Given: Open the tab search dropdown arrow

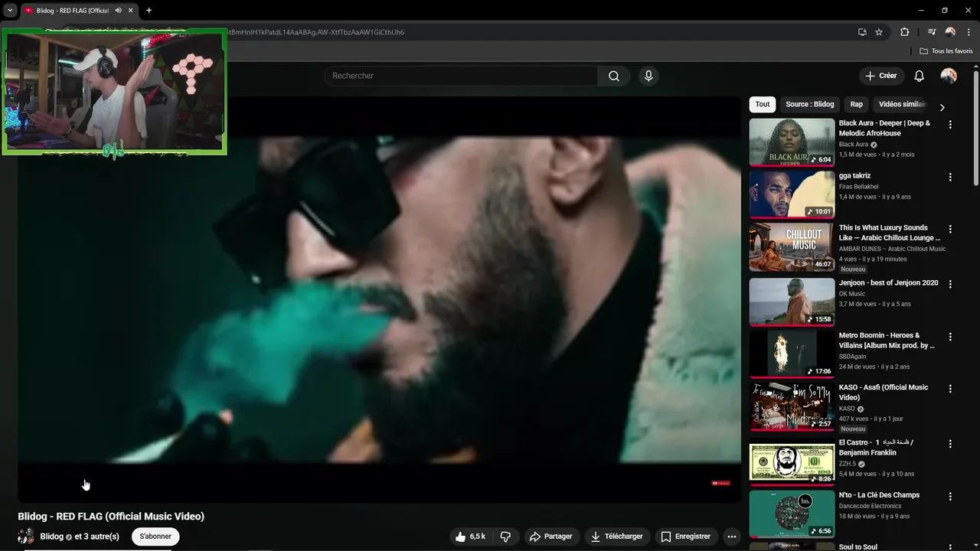Looking at the screenshot, I should (10, 11).
